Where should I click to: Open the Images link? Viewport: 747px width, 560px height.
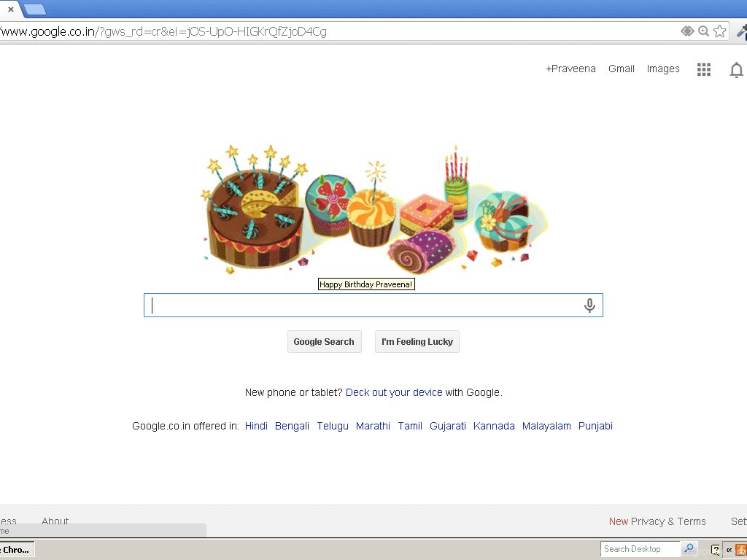pyautogui.click(x=662, y=69)
